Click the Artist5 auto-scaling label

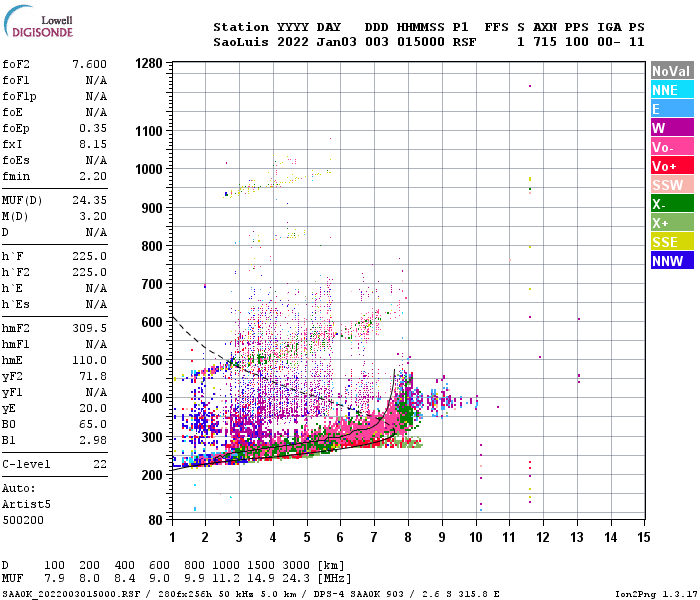[x=26, y=504]
